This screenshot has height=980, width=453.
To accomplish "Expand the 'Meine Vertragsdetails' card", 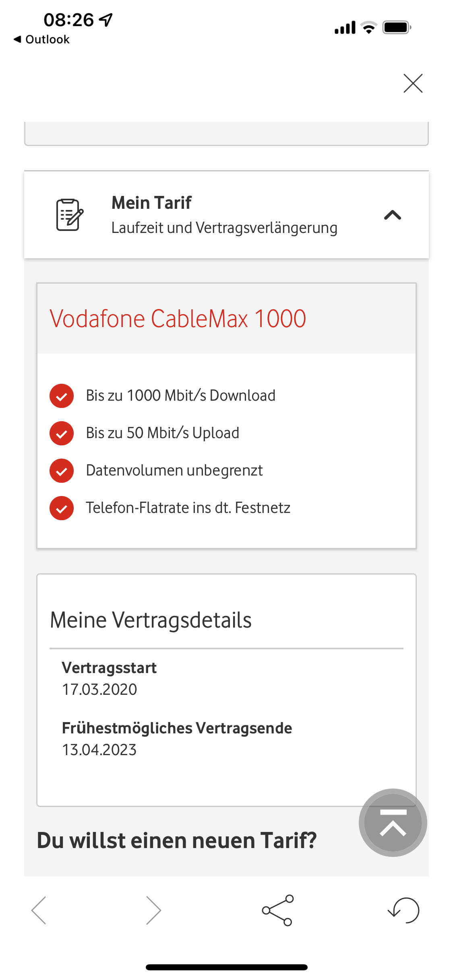I will tap(151, 620).
